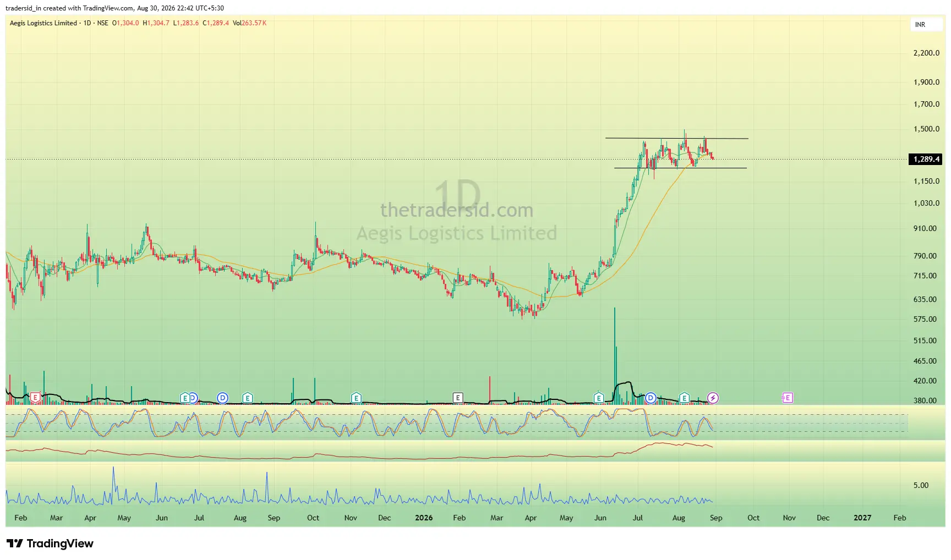Click the 420.00 price axis label
The width and height of the screenshot is (951, 560).
[x=925, y=381]
